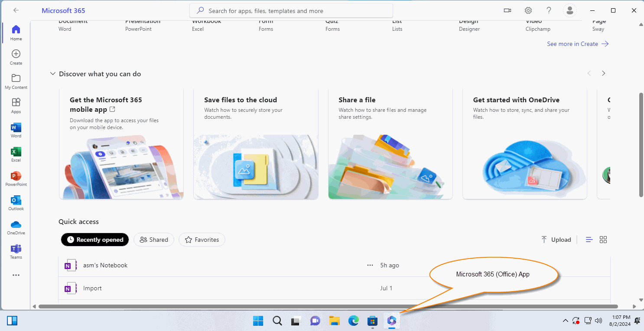644x331 pixels.
Task: Create a Word Document
Action: pyautogui.click(x=73, y=25)
